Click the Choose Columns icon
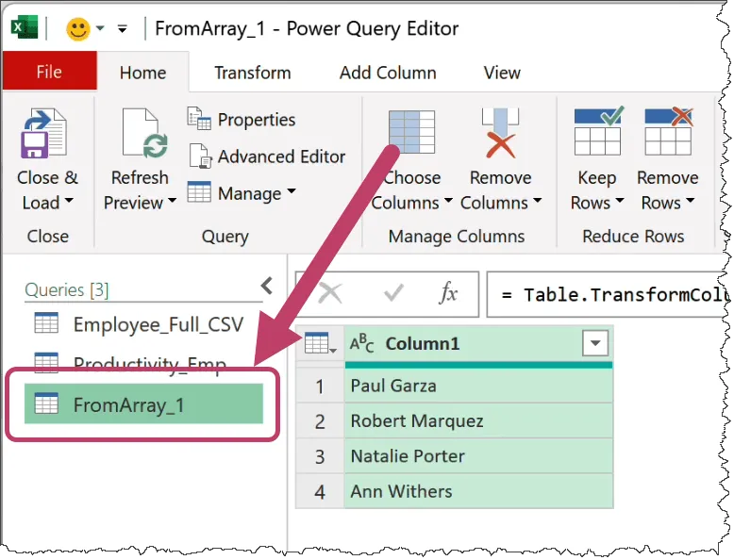The image size is (734, 560). coord(411,134)
